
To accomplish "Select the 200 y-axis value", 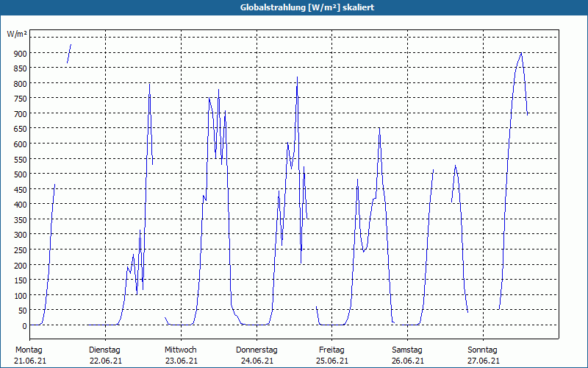I will click(x=21, y=266).
